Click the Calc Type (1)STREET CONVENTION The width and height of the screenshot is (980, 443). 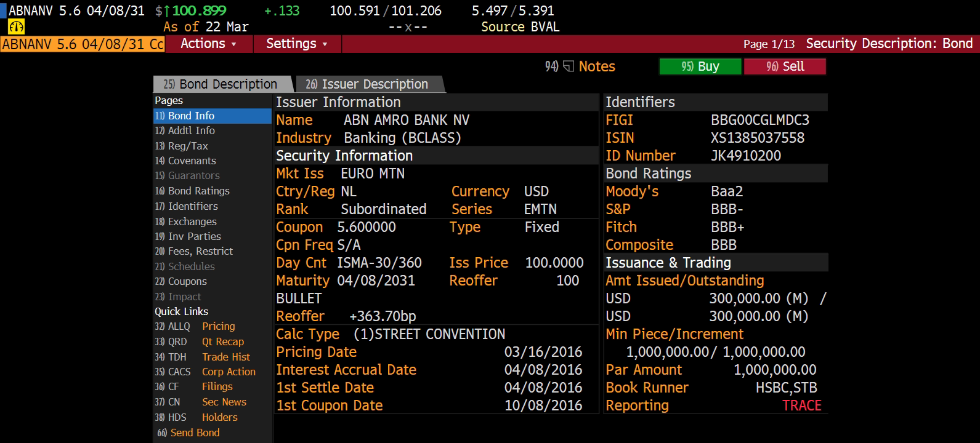pyautogui.click(x=429, y=334)
